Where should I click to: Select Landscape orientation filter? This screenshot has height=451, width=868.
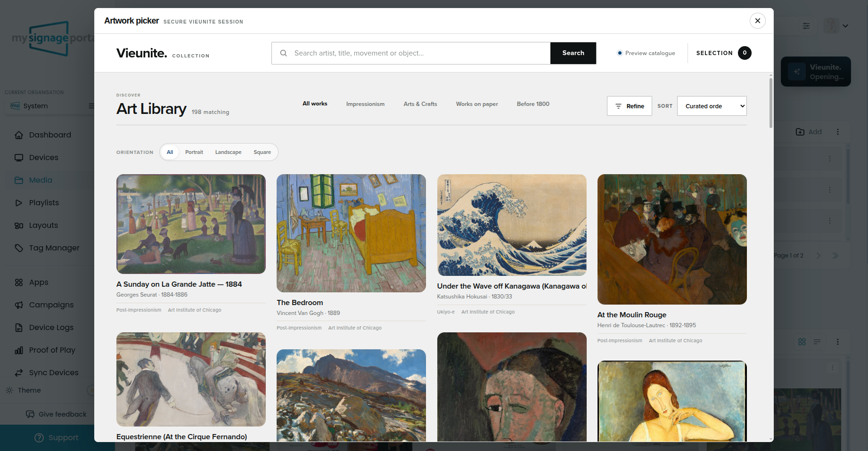(x=229, y=152)
